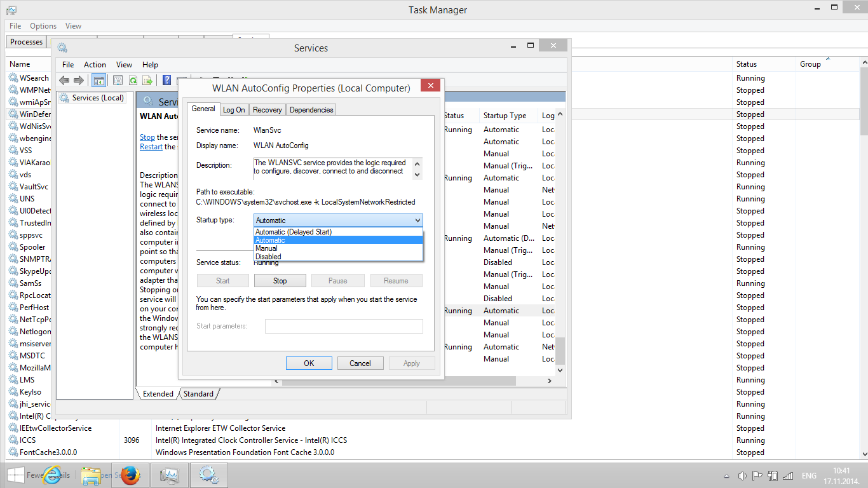Switch to Log On tab

click(x=234, y=110)
